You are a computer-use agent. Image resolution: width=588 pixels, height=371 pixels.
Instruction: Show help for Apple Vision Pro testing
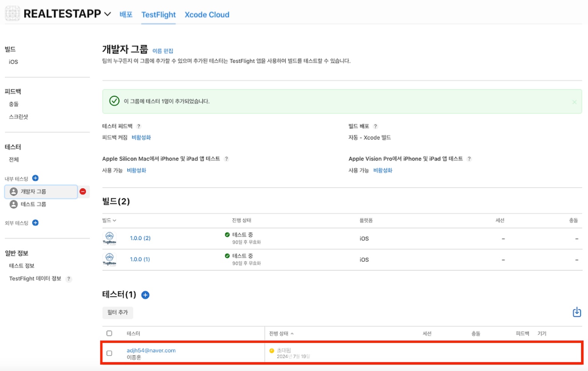click(x=469, y=159)
